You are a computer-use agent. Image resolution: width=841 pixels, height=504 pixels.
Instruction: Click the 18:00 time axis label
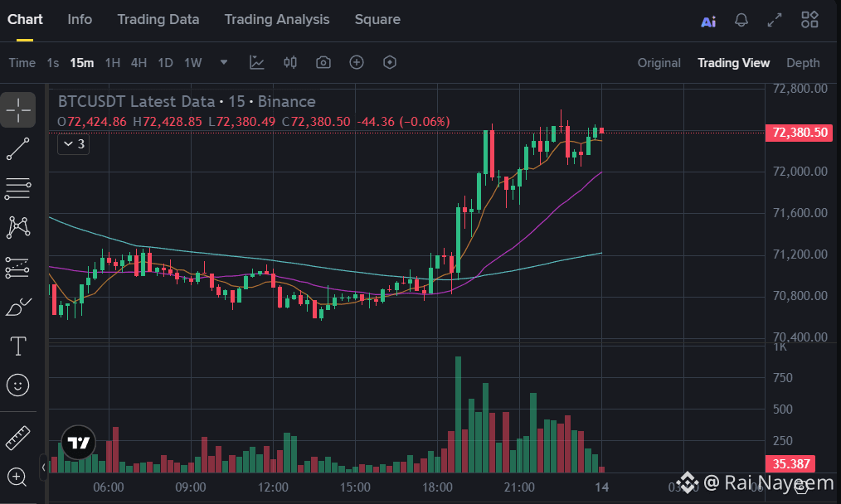pyautogui.click(x=437, y=487)
